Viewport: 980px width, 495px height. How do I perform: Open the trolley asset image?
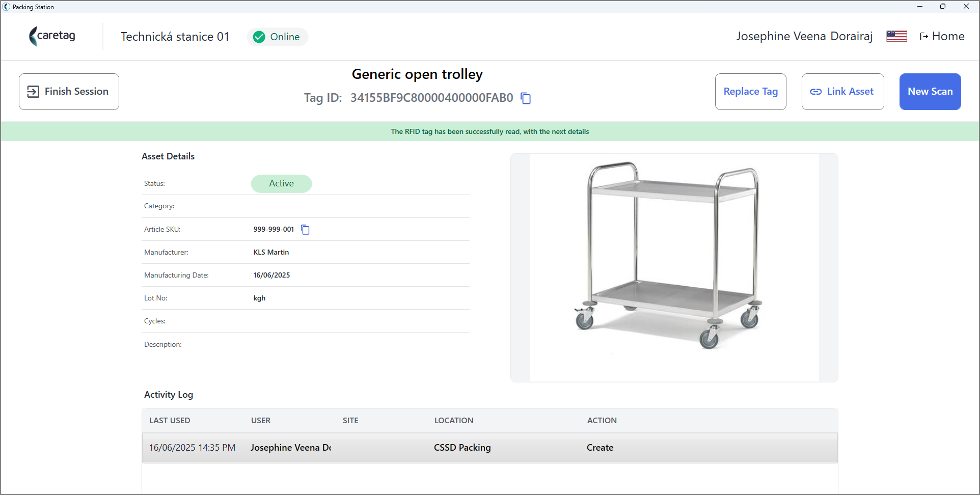tap(674, 268)
